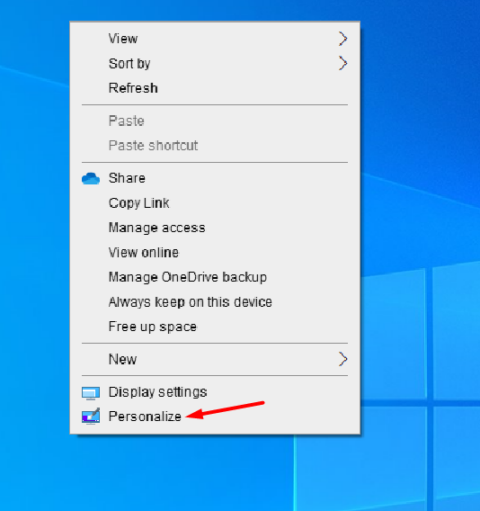Image resolution: width=480 pixels, height=511 pixels.
Task: Select Refresh from the context menu
Action: (215, 88)
